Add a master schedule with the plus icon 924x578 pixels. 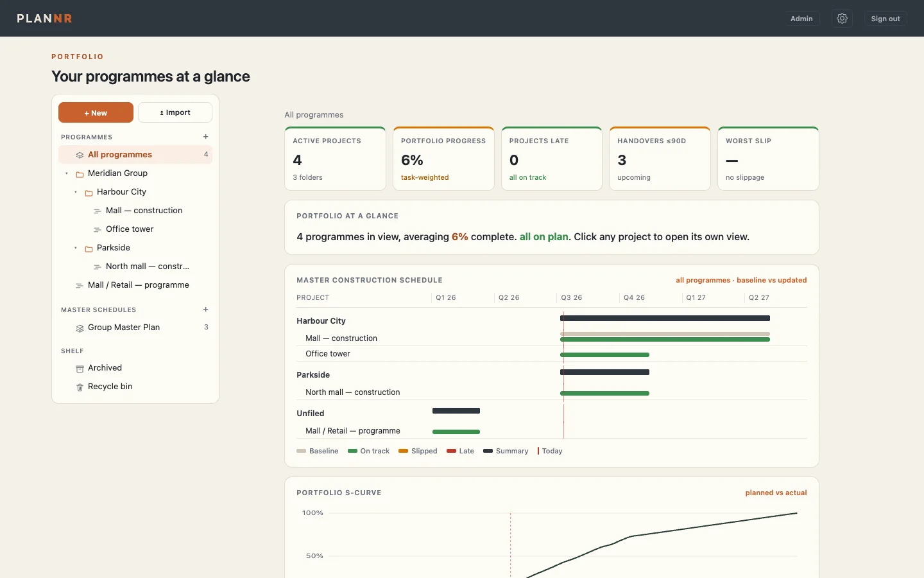pyautogui.click(x=205, y=310)
